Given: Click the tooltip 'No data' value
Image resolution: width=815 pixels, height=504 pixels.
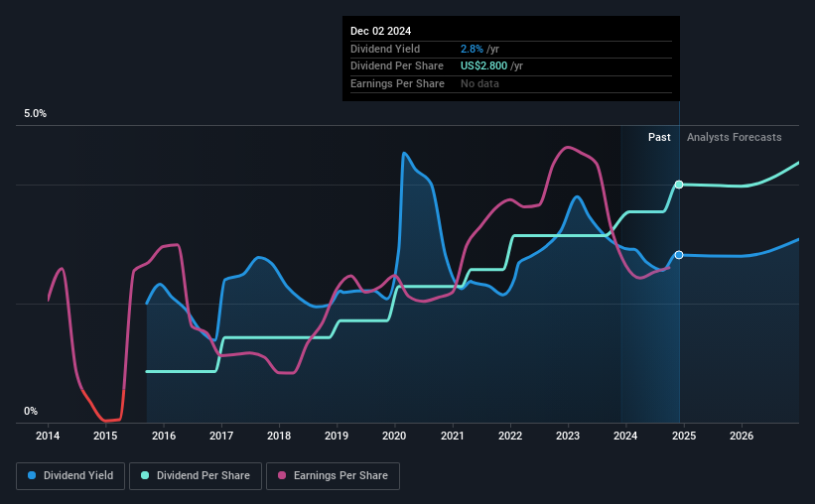Looking at the screenshot, I should pos(479,83).
